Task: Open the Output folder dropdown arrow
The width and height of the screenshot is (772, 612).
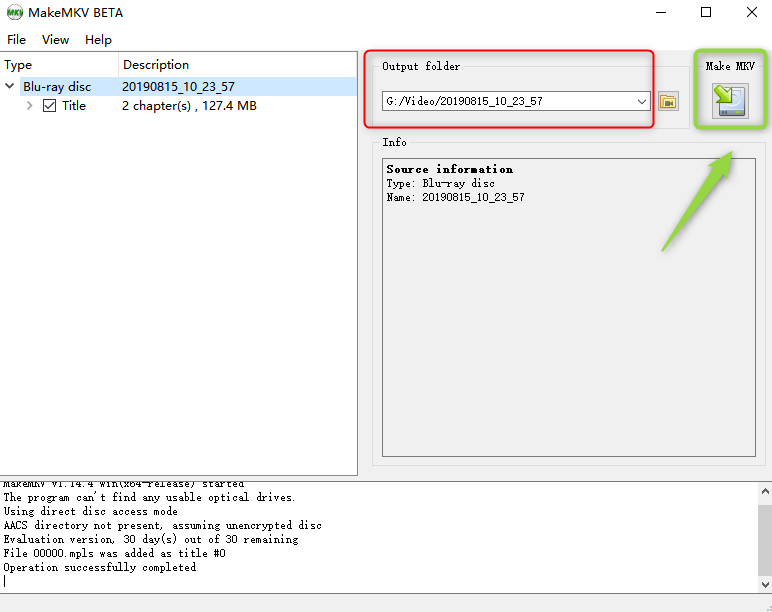Action: pos(641,101)
